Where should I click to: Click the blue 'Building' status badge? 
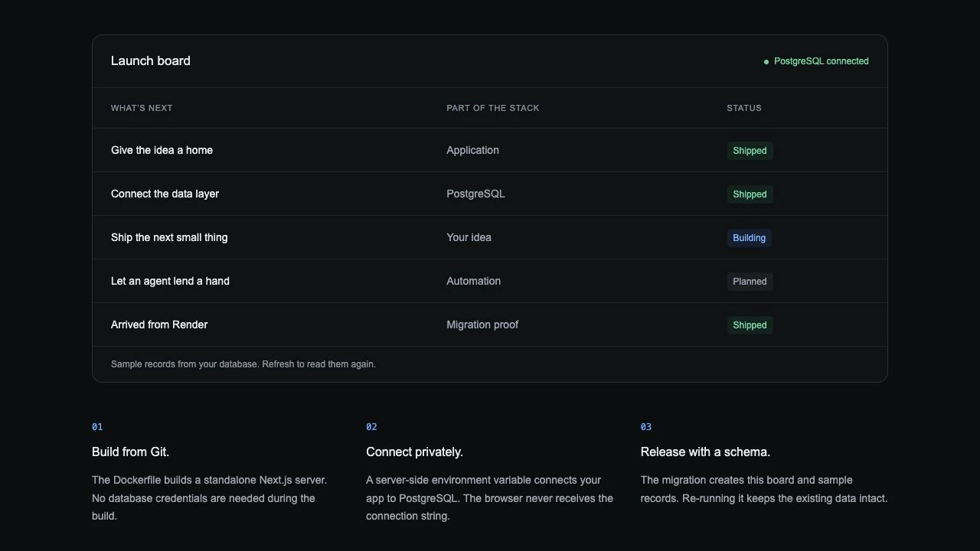point(749,238)
